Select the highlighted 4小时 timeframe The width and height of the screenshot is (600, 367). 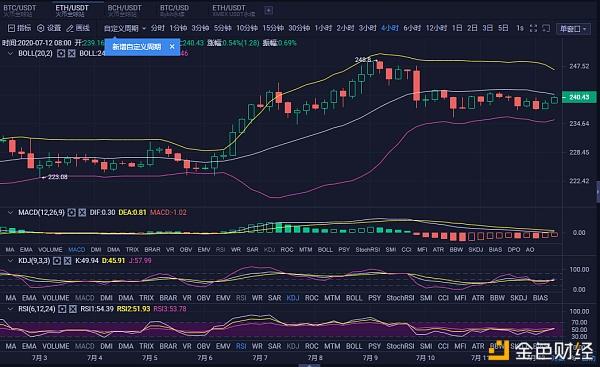pyautogui.click(x=390, y=28)
